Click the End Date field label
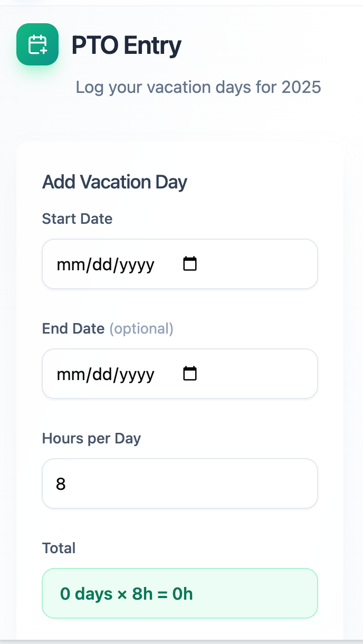 (73, 328)
